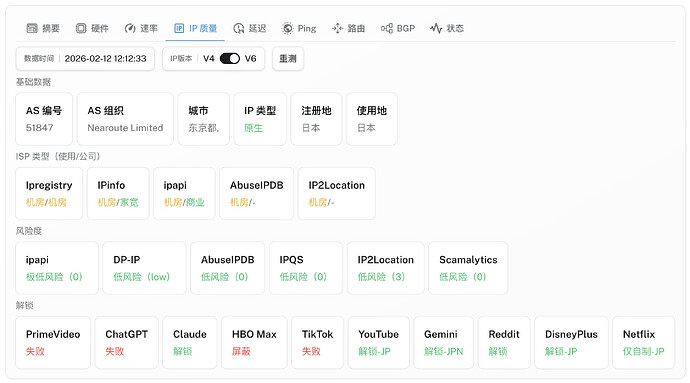Click the ChatGPT 失败 card

[126, 342]
